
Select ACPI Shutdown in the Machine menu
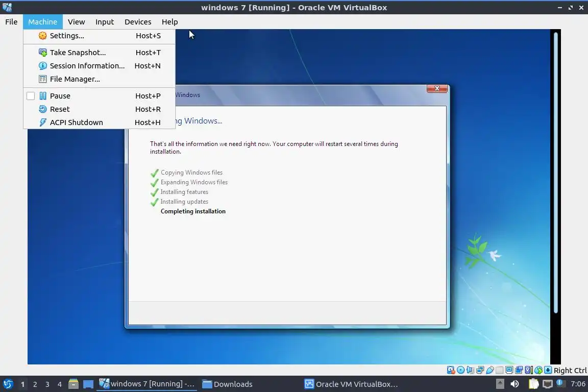[100, 122]
